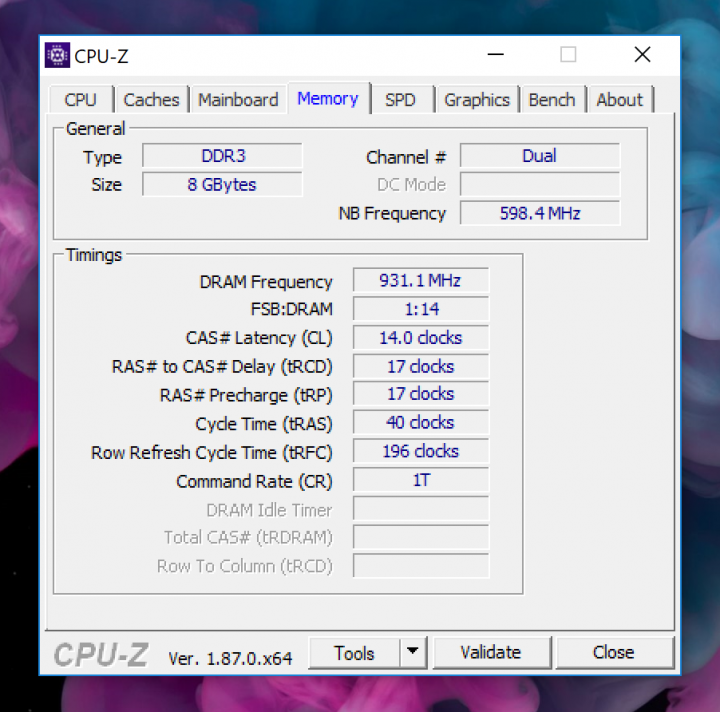The image size is (720, 712).
Task: Click the 8 GBytes size value
Action: coord(223,185)
